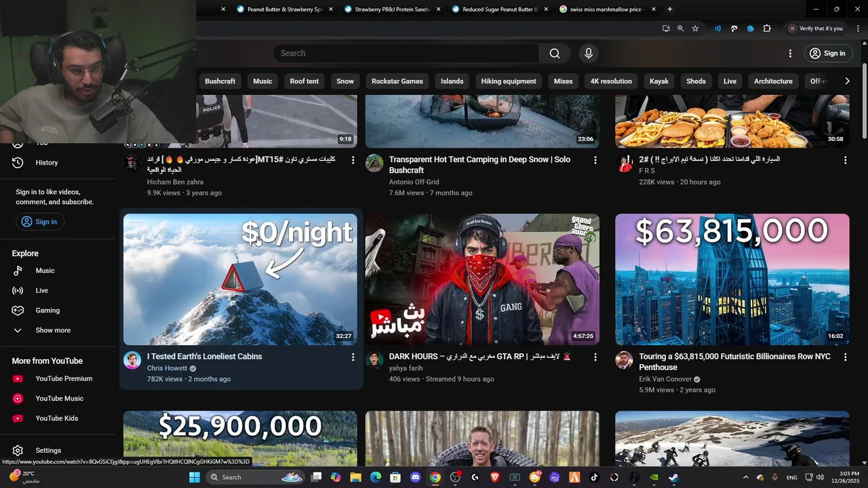Open options menu for Billionaires Row video
Screen dimensions: 868x488
(x=845, y=357)
